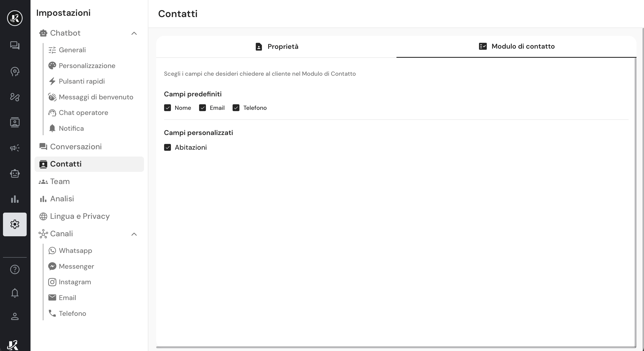Open the bar chart analytics rail icon
This screenshot has width=644, height=351.
(x=15, y=199)
